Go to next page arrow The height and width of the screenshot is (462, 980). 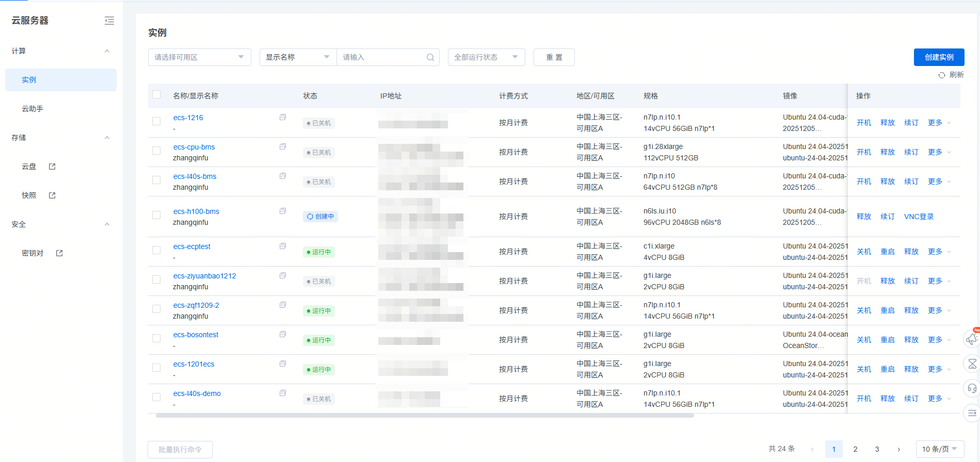tap(898, 449)
